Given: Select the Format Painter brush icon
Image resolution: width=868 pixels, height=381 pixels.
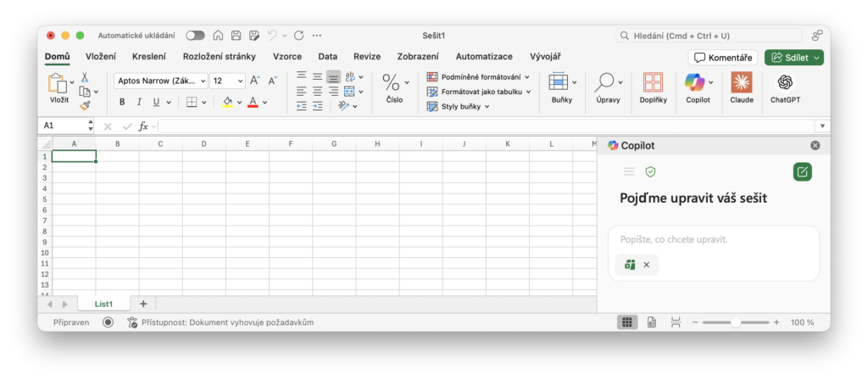Looking at the screenshot, I should 85,105.
